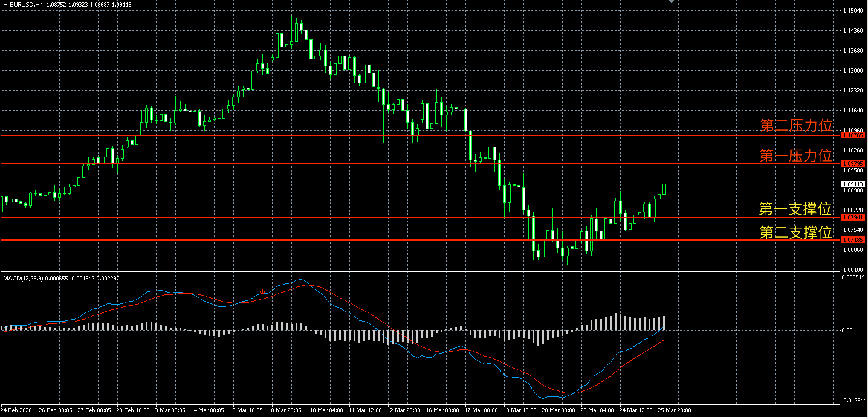Click the red 1.07185 price tag
The width and height of the screenshot is (868, 417).
click(x=853, y=240)
